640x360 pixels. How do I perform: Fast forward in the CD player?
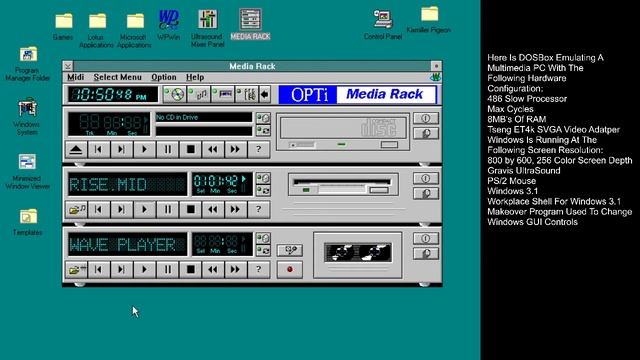[x=236, y=149]
